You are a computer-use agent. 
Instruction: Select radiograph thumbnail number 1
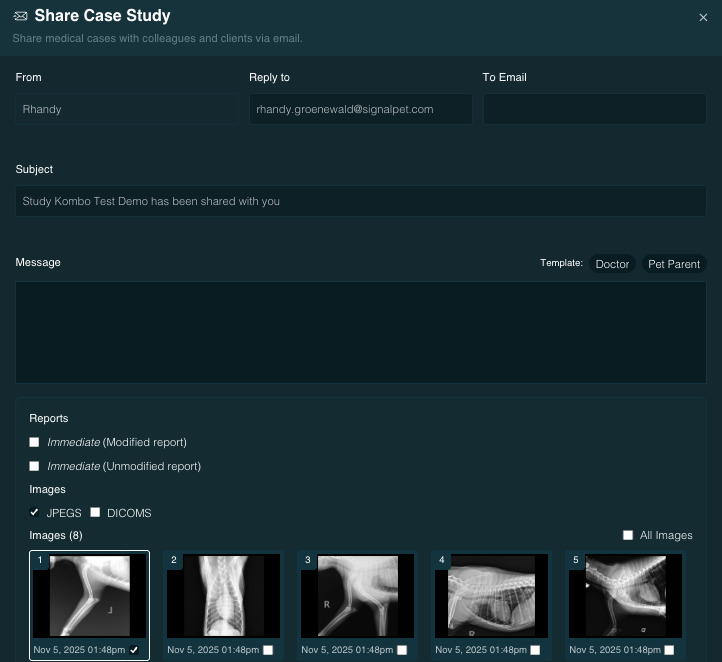pyautogui.click(x=90, y=596)
